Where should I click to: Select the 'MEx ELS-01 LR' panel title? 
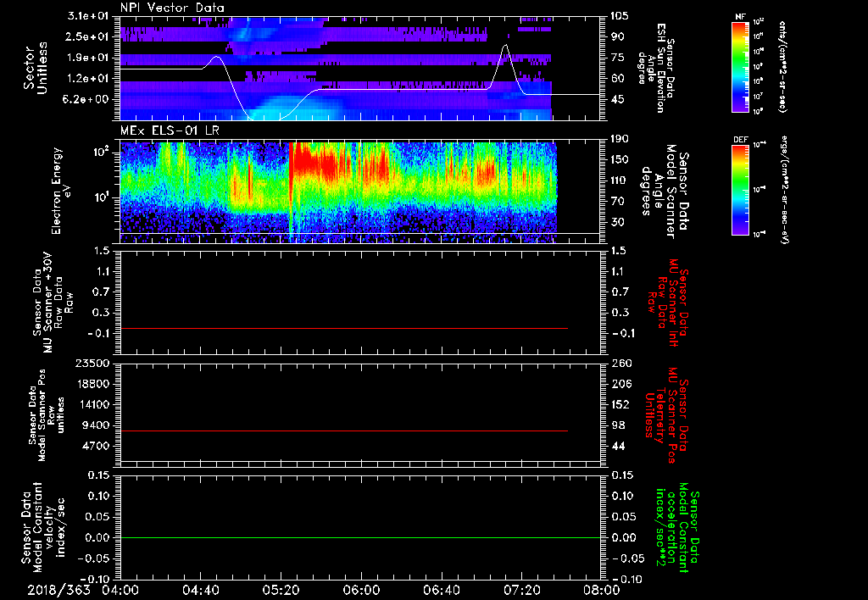click(x=168, y=131)
